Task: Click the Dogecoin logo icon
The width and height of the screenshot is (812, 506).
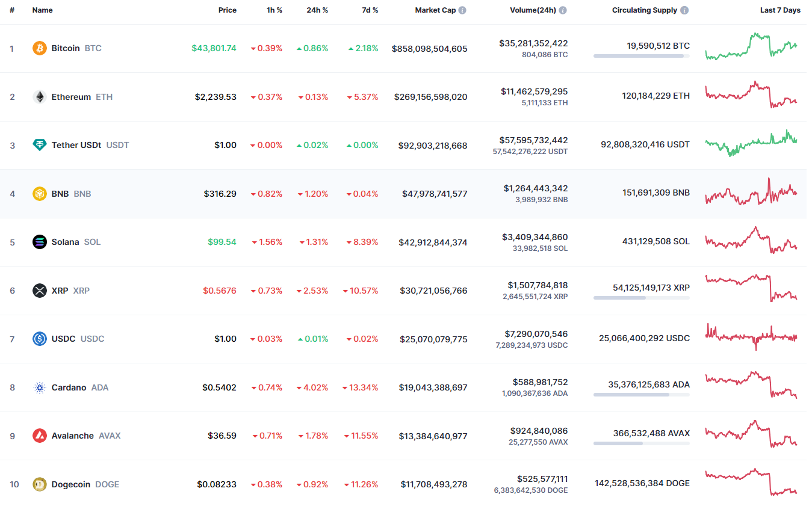Action: click(x=40, y=484)
